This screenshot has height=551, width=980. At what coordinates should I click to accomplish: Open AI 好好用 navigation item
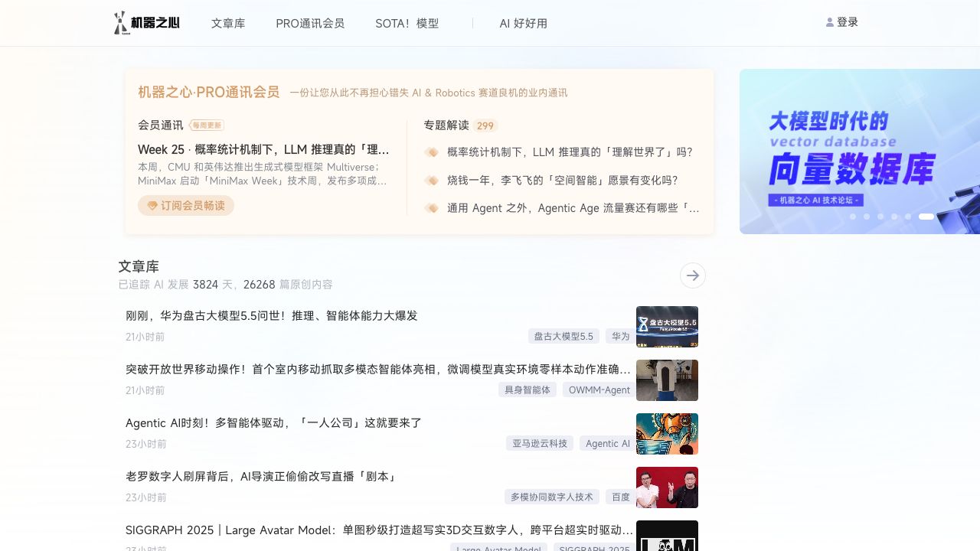523,24
